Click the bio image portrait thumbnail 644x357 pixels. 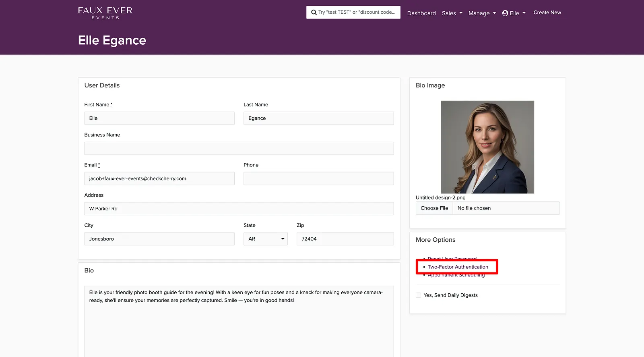click(487, 147)
